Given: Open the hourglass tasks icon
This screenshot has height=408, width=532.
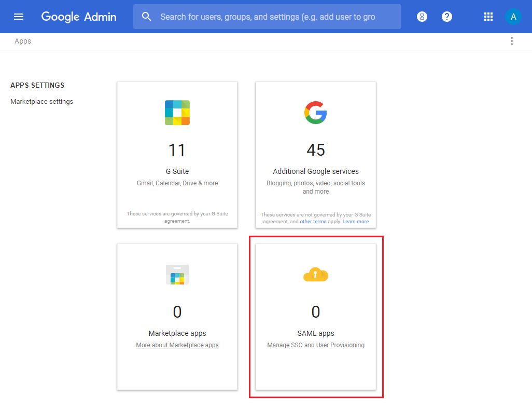Looking at the screenshot, I should click(x=422, y=17).
